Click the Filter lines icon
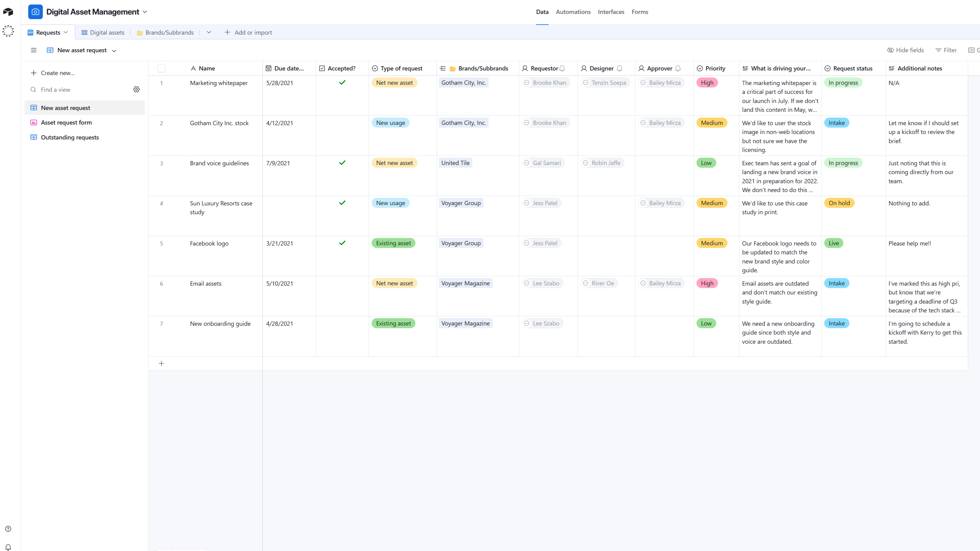This screenshot has height=551, width=980. tap(938, 50)
